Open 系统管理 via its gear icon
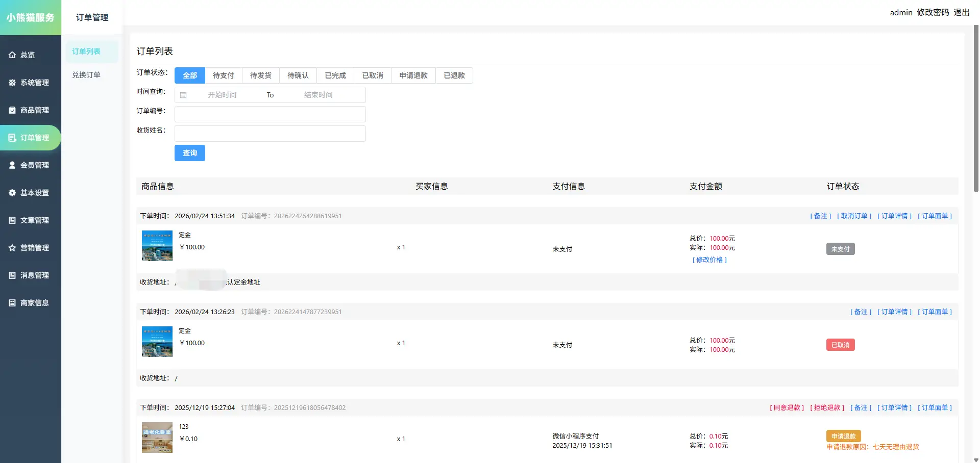This screenshot has height=463, width=980. click(x=12, y=83)
